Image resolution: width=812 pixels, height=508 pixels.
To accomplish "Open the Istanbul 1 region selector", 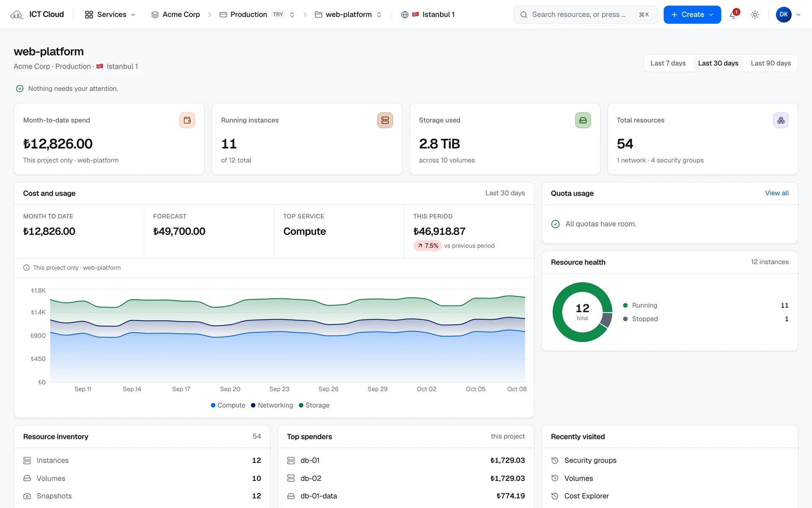I will coord(428,15).
